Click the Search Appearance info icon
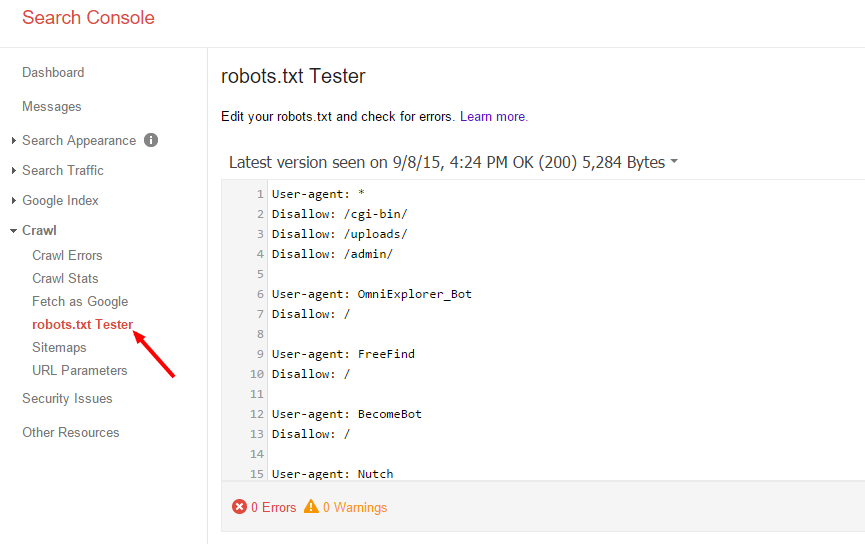 pyautogui.click(x=151, y=140)
